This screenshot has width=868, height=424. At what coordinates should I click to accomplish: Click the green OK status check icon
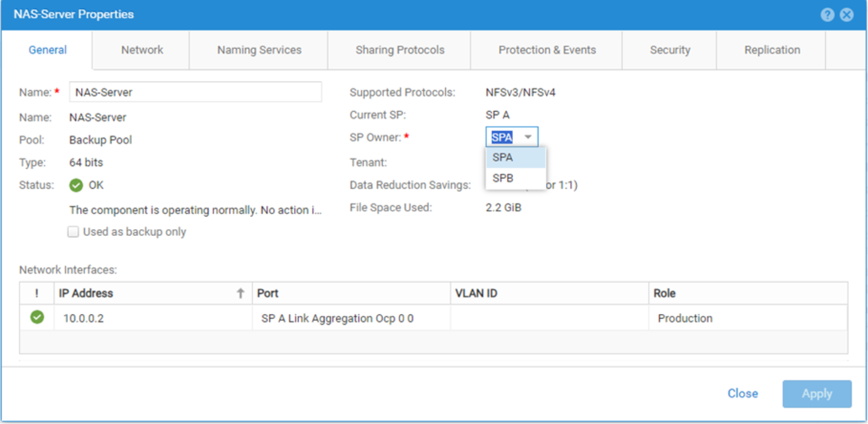[76, 185]
